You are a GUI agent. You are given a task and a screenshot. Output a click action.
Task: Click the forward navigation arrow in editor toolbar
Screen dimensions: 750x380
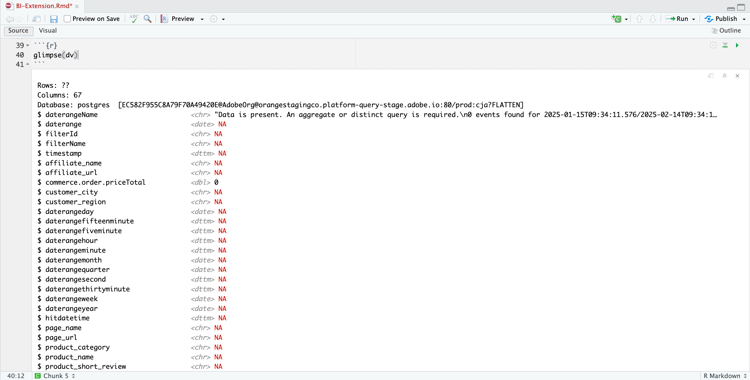[20, 19]
